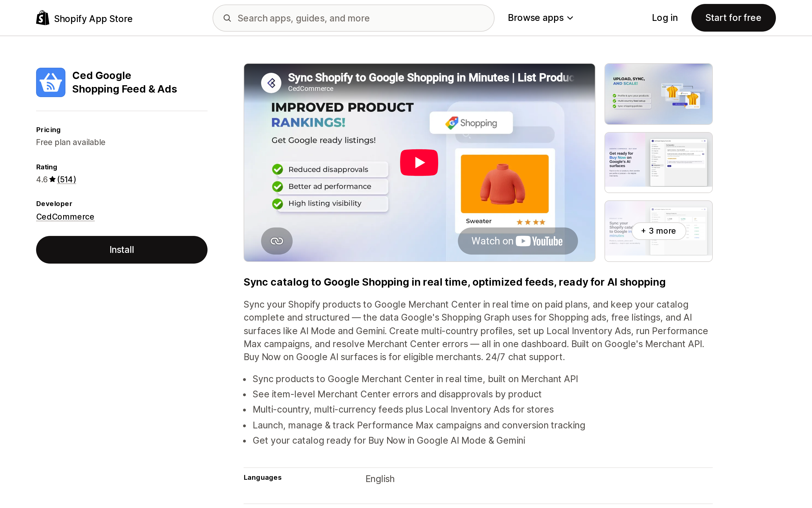Open CedCommerce channel avatar in video
Image resolution: width=812 pixels, height=508 pixels.
coord(271,83)
